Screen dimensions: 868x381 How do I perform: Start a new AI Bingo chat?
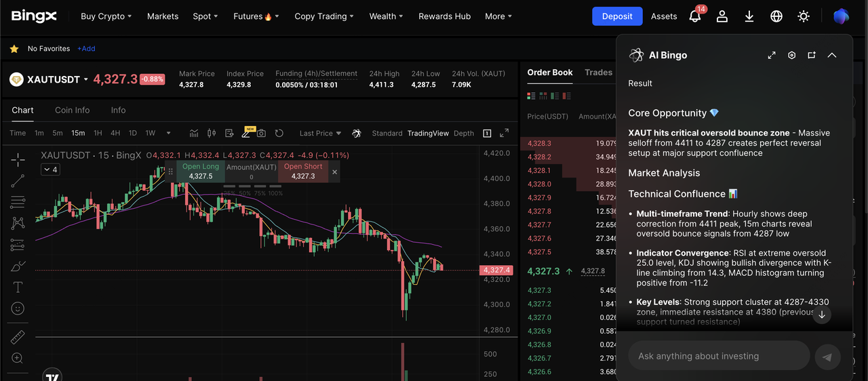pyautogui.click(x=812, y=56)
